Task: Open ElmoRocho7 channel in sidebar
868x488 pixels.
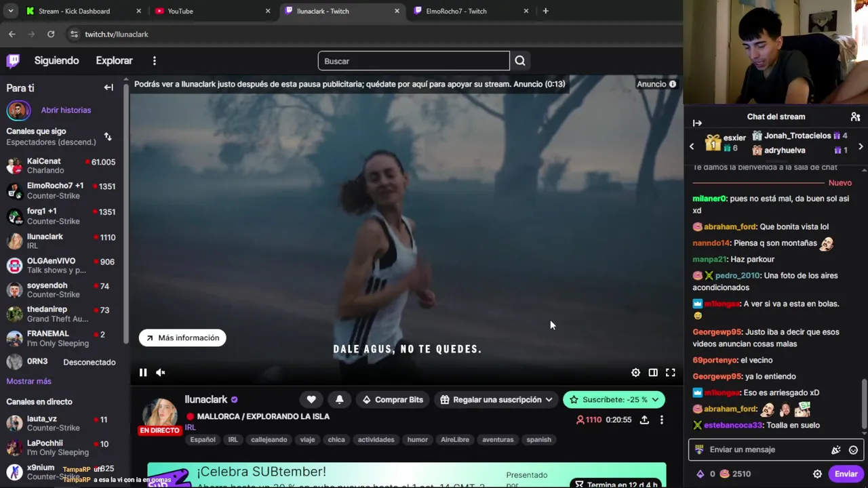Action: [61, 191]
